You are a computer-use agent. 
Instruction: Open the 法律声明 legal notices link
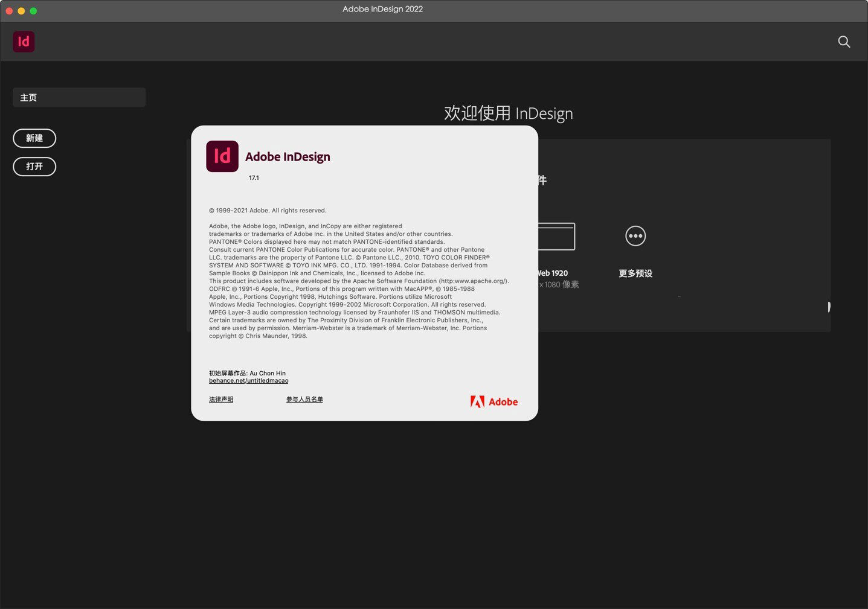[x=221, y=400]
